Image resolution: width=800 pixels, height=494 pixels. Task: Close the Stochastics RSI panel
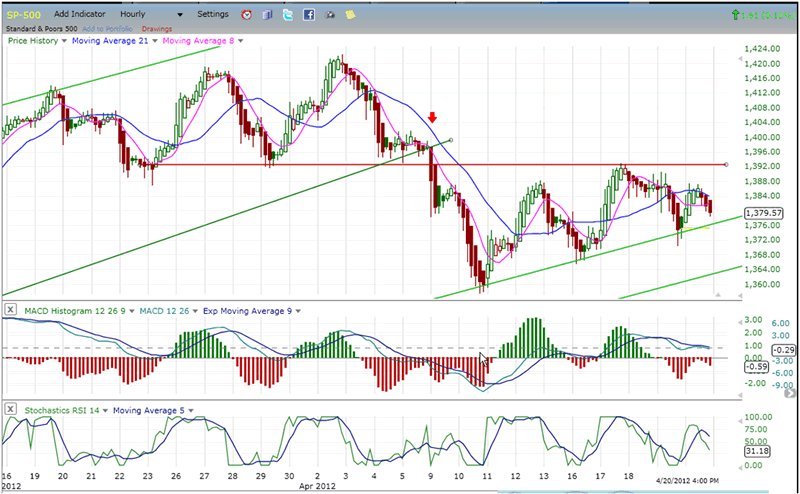(x=10, y=409)
